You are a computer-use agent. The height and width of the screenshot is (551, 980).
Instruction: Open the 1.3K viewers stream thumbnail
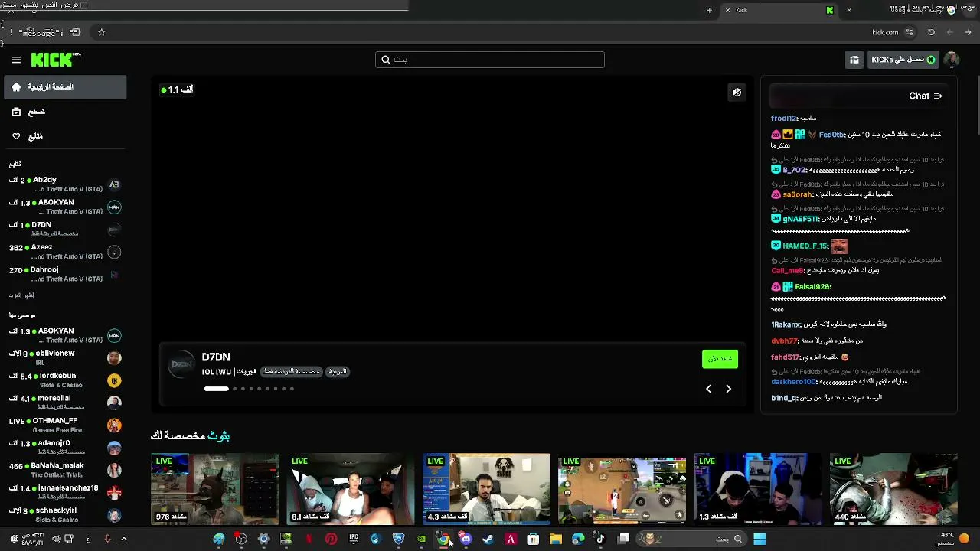(x=758, y=489)
